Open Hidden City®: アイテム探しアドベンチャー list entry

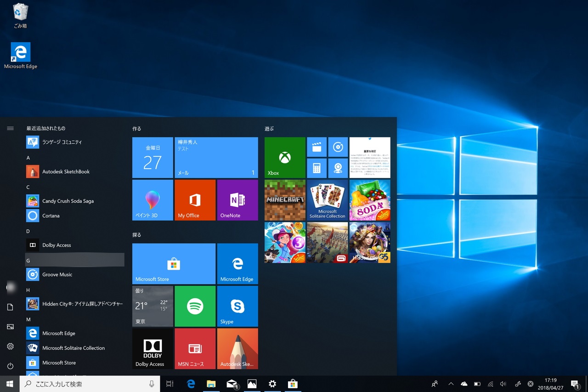pyautogui.click(x=75, y=304)
